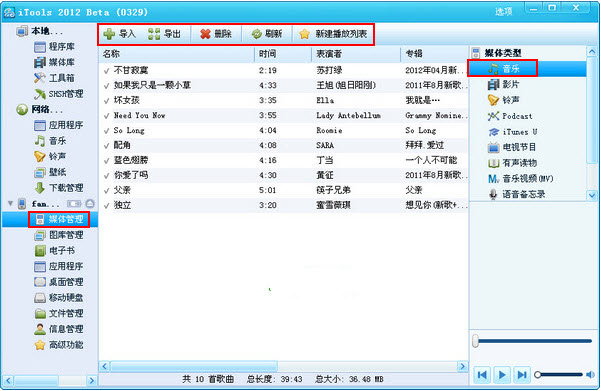Uncheck the song Need You Now

coord(107,115)
